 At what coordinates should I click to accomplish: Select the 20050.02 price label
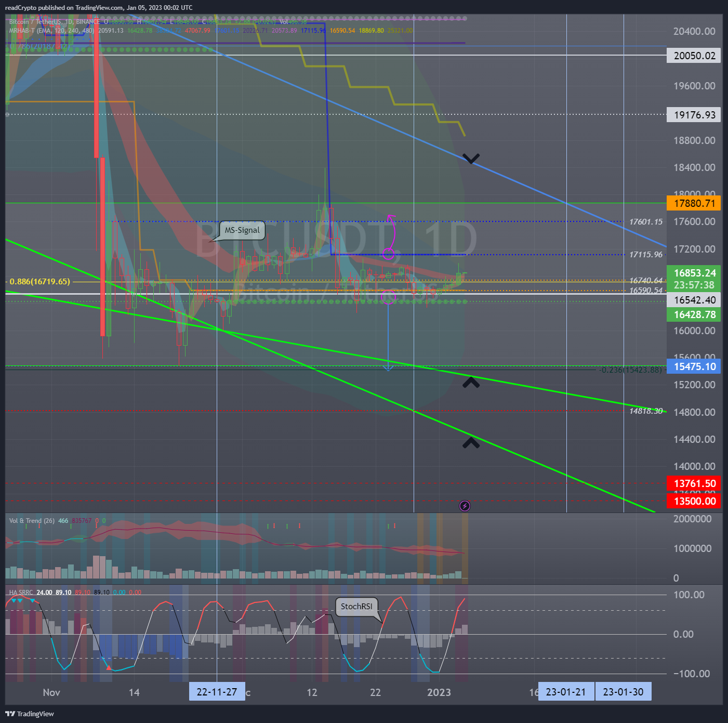point(694,56)
